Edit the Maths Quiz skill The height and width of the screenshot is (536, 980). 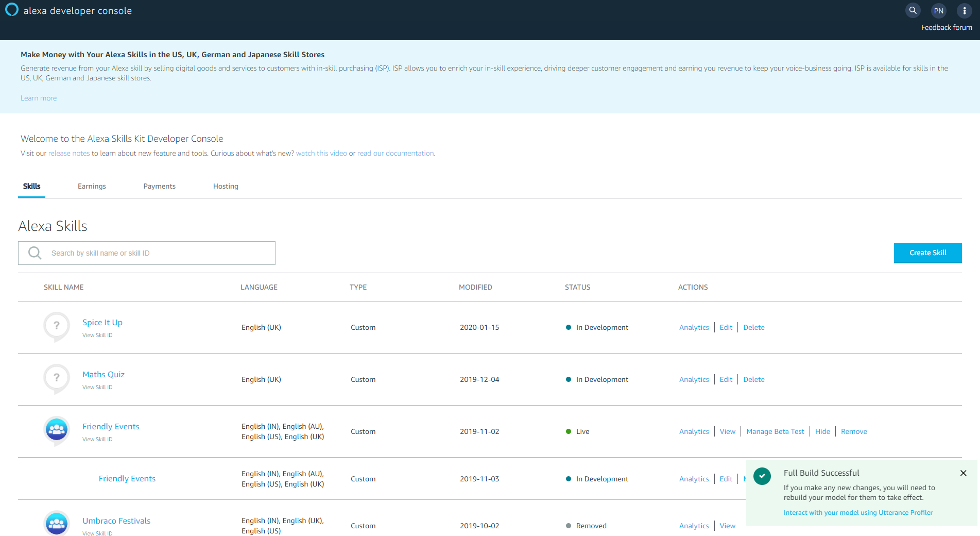pyautogui.click(x=726, y=379)
